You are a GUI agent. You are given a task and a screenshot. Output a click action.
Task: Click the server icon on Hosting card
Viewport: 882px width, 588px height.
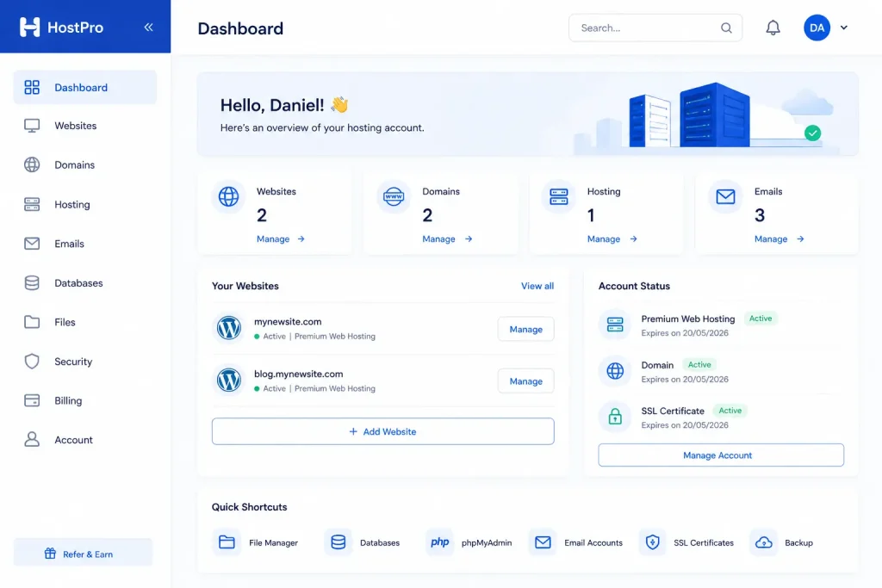pyautogui.click(x=558, y=196)
